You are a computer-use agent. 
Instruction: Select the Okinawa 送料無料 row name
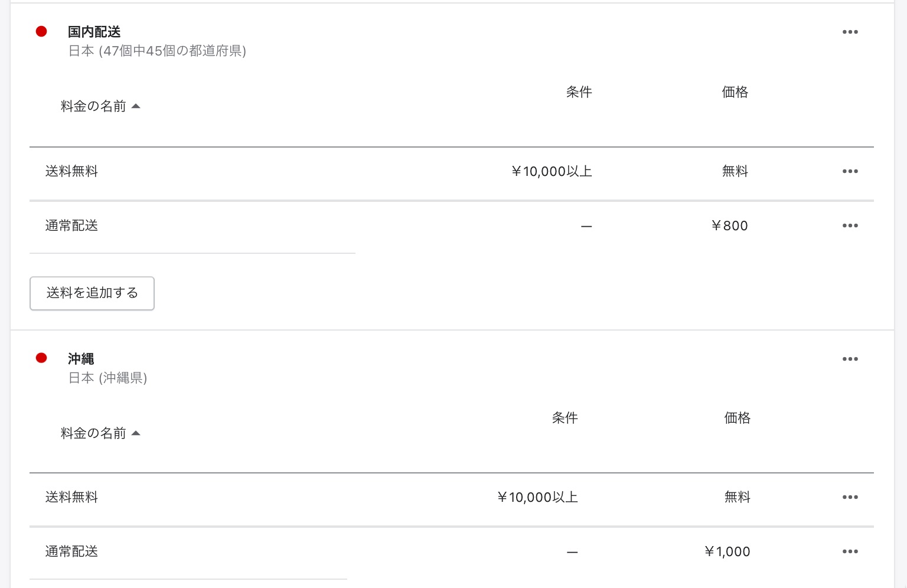(71, 497)
